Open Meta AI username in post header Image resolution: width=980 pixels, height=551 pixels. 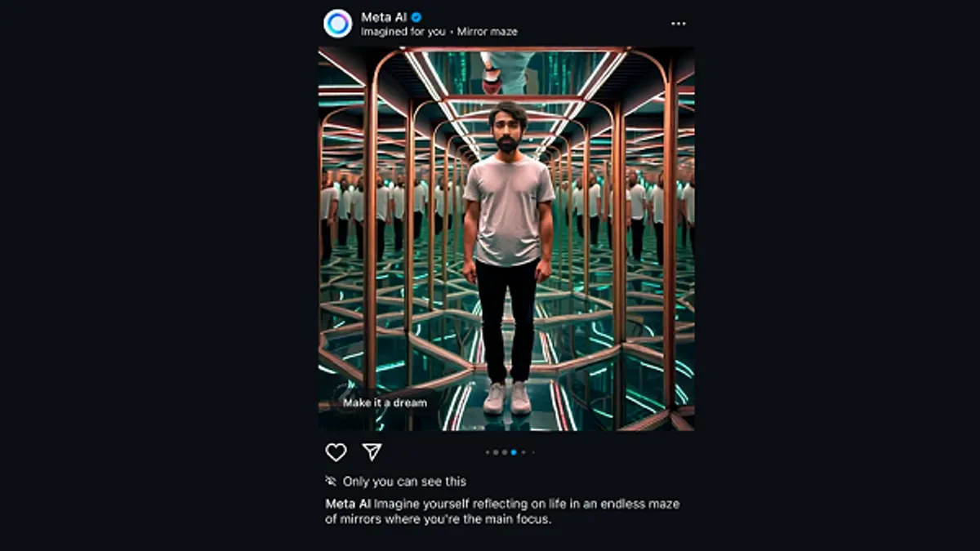point(384,16)
